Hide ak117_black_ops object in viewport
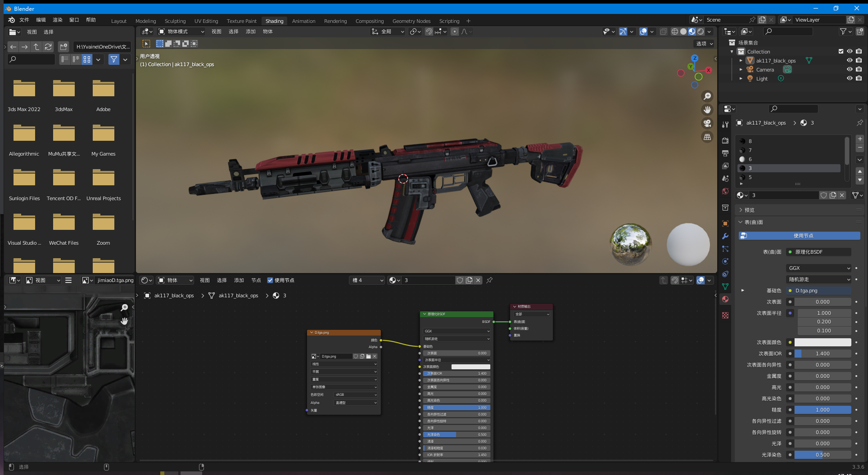This screenshot has height=475, width=868. [850, 60]
